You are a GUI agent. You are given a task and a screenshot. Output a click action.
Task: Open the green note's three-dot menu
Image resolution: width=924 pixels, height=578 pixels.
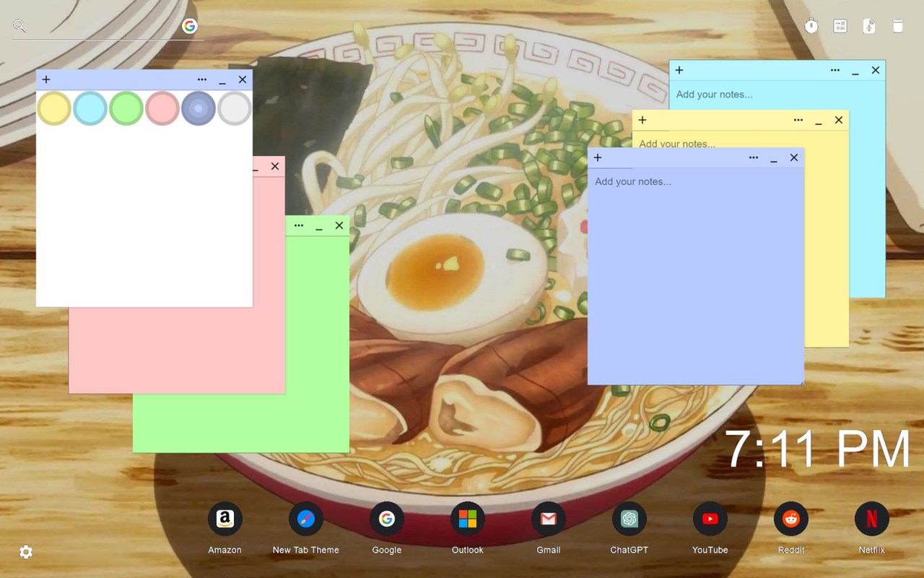(299, 225)
